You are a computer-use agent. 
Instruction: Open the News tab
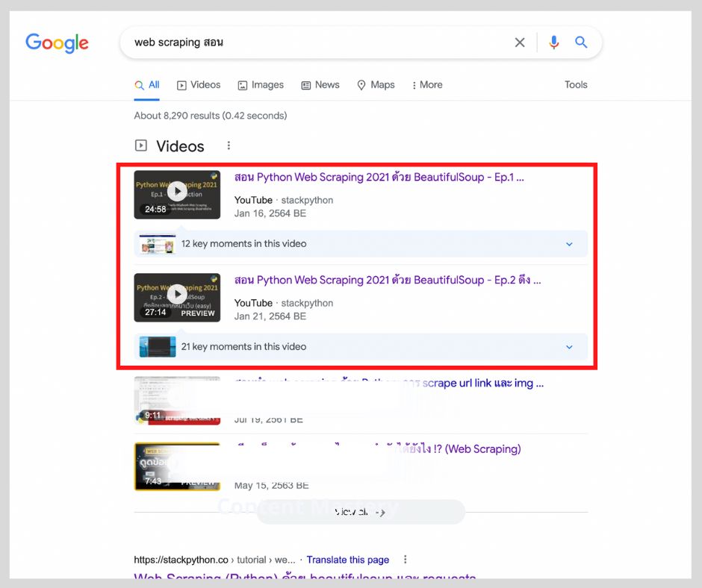point(320,85)
